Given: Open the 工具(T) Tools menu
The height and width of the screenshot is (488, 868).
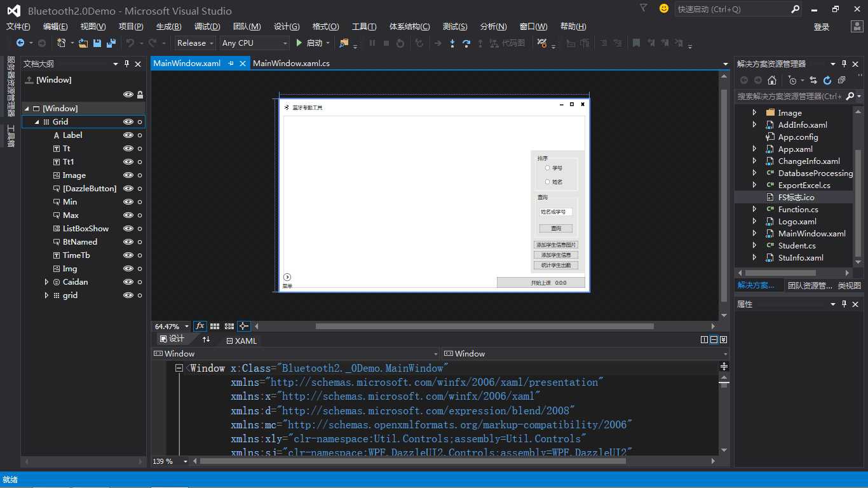Looking at the screenshot, I should tap(364, 27).
